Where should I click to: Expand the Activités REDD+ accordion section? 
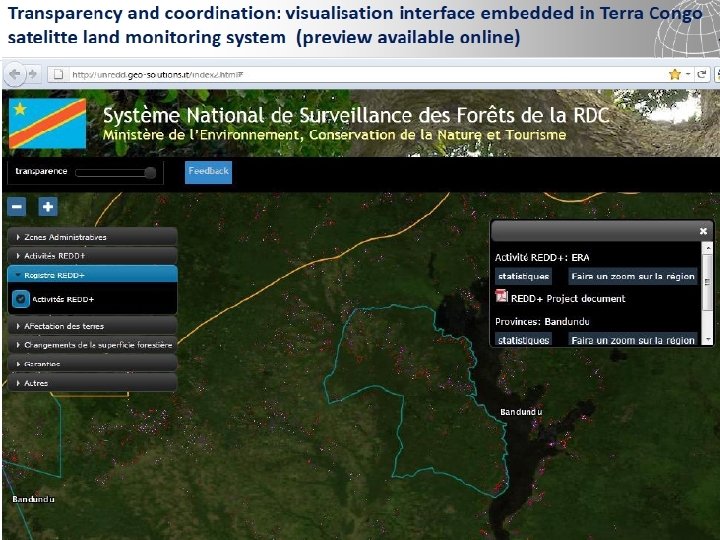(x=92, y=256)
